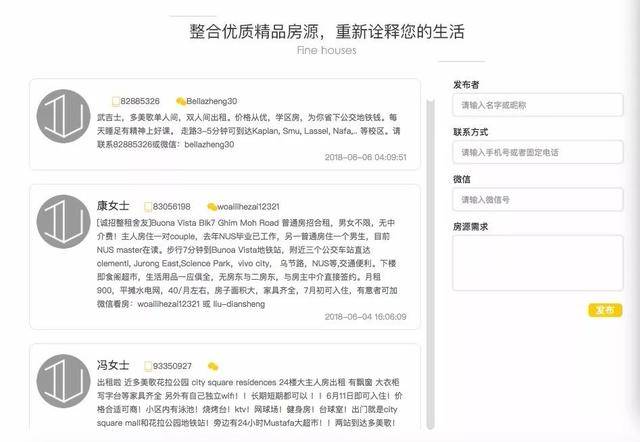Viewport: 640px width, 442px height.
Task: Click the 武吉士 listing description text
Action: [x=250, y=130]
